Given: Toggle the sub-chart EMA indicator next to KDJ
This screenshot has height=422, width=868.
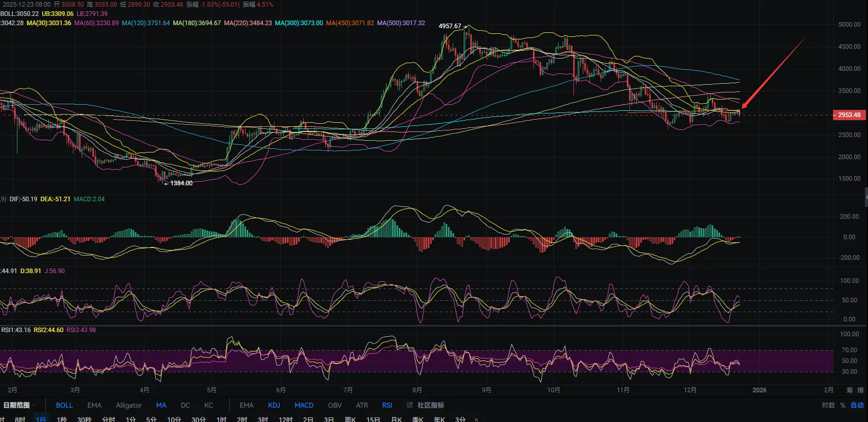Looking at the screenshot, I should (247, 405).
